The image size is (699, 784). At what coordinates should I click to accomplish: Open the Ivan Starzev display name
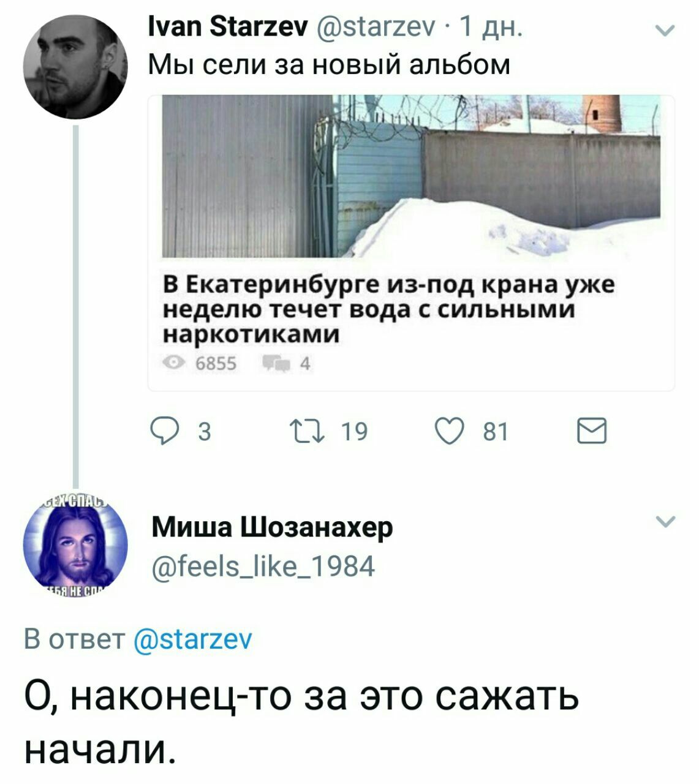tap(229, 26)
